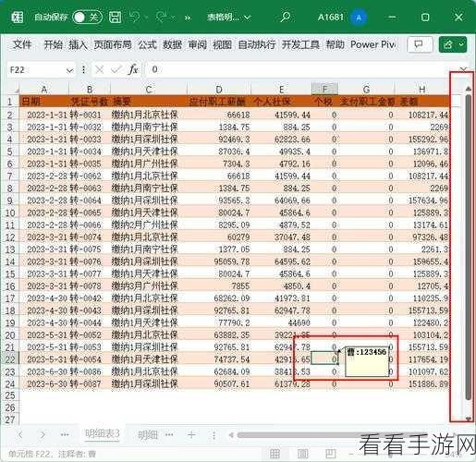Expand the quick access toolbar overflow chevrons
Image resolution: width=476 pixels, height=462 pixels.
188,18
